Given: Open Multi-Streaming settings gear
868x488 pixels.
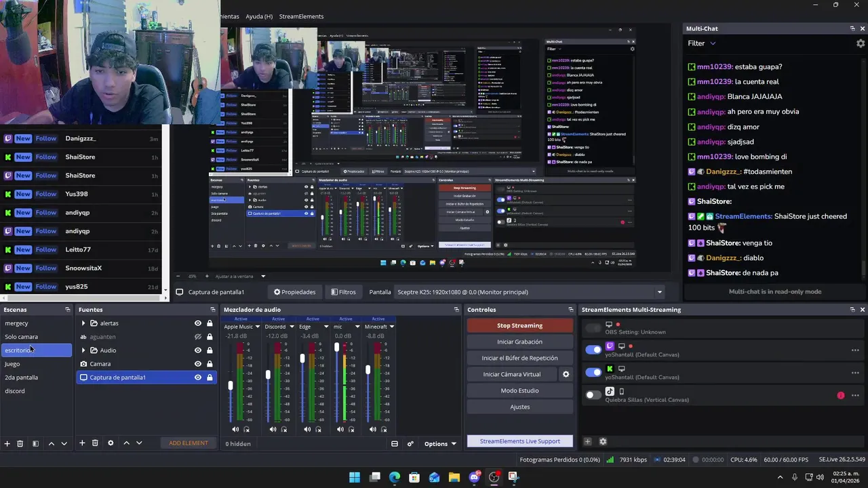Looking at the screenshot, I should click(x=603, y=441).
